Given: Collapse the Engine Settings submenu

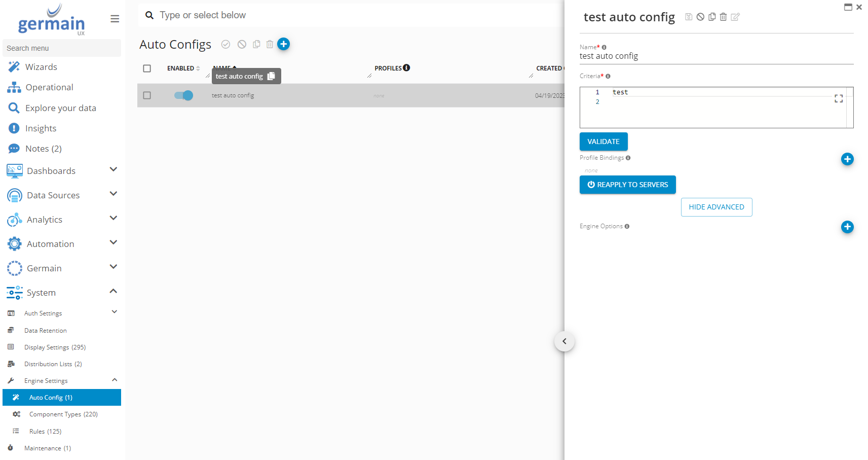Looking at the screenshot, I should click(115, 380).
